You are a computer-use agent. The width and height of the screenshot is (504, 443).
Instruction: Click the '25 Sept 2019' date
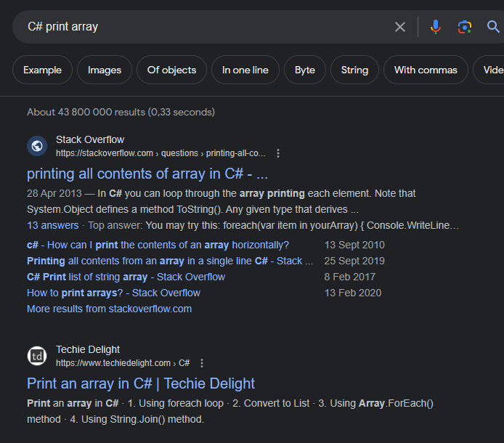click(354, 261)
